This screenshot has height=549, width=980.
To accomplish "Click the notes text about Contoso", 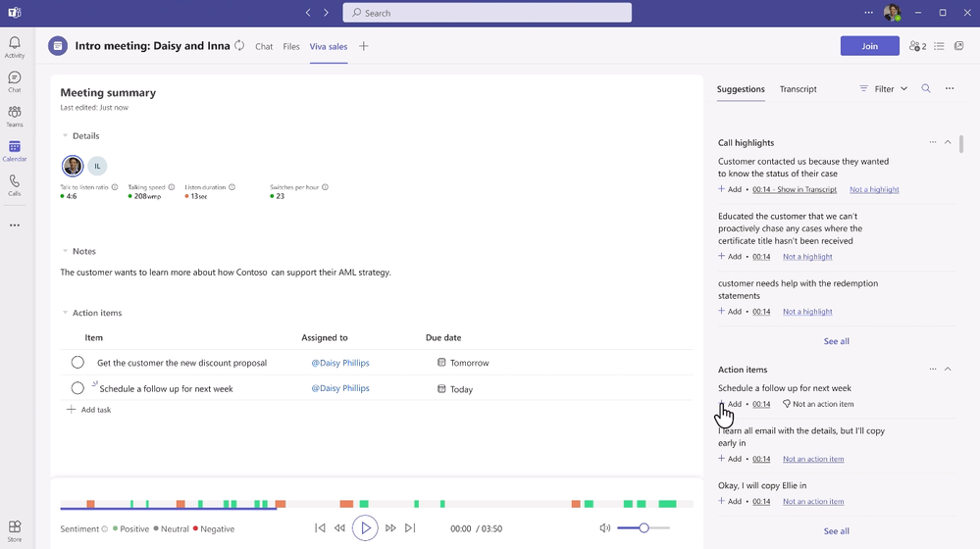I will [x=226, y=273].
